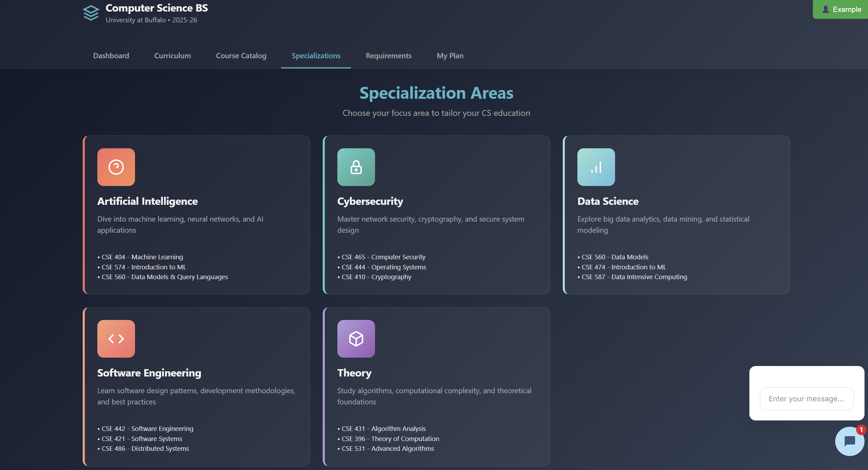Click the Computer Science BS header title

click(157, 8)
